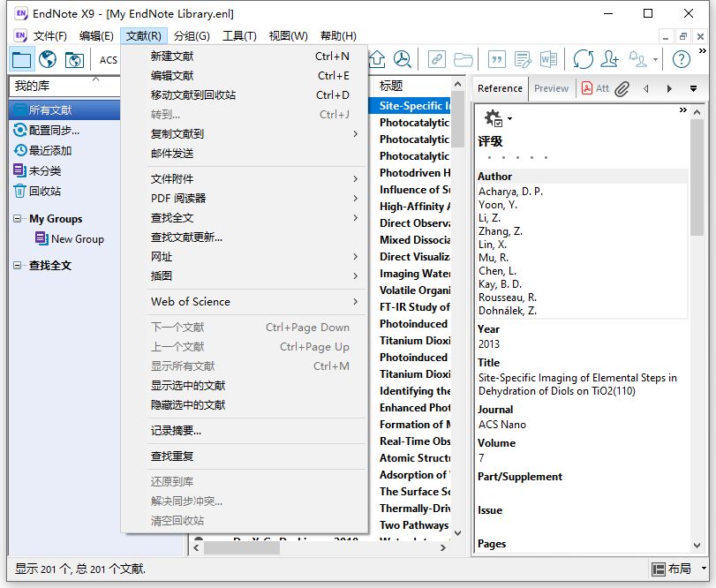Screen dimensions: 716x588
Task: Open the layout dropdown arrow in status bar
Action: [704, 569]
